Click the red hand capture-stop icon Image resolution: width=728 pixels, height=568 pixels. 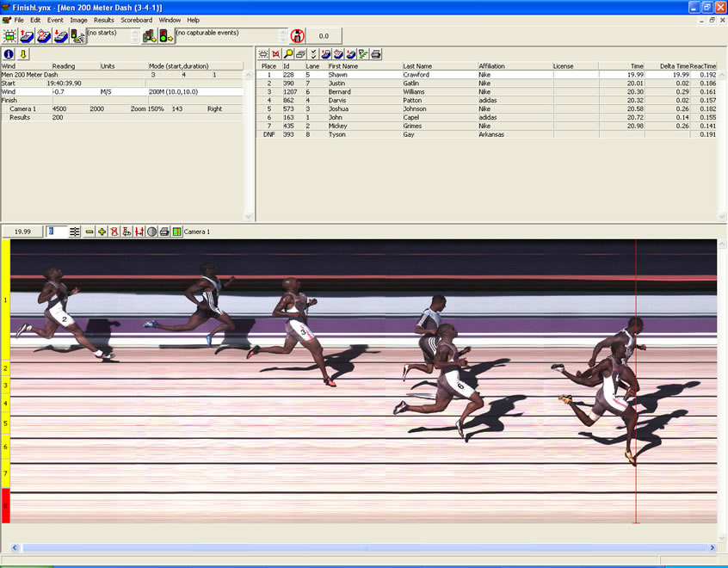[x=299, y=36]
